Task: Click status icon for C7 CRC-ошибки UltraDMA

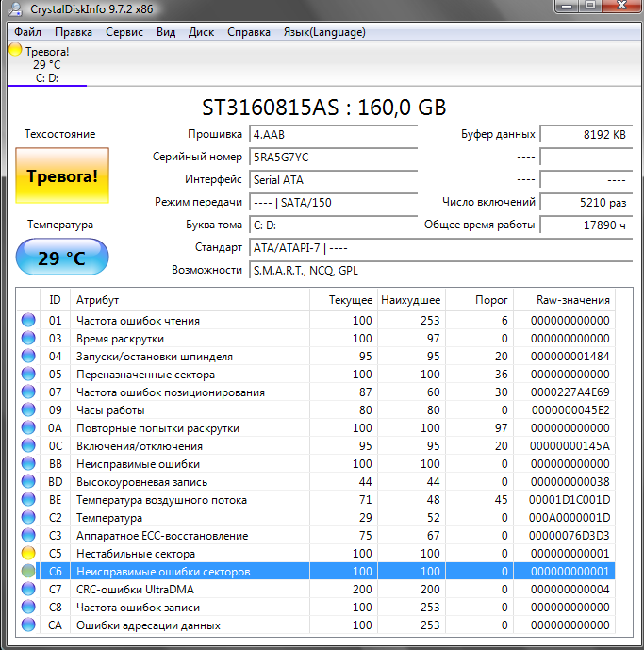Action: (x=28, y=589)
